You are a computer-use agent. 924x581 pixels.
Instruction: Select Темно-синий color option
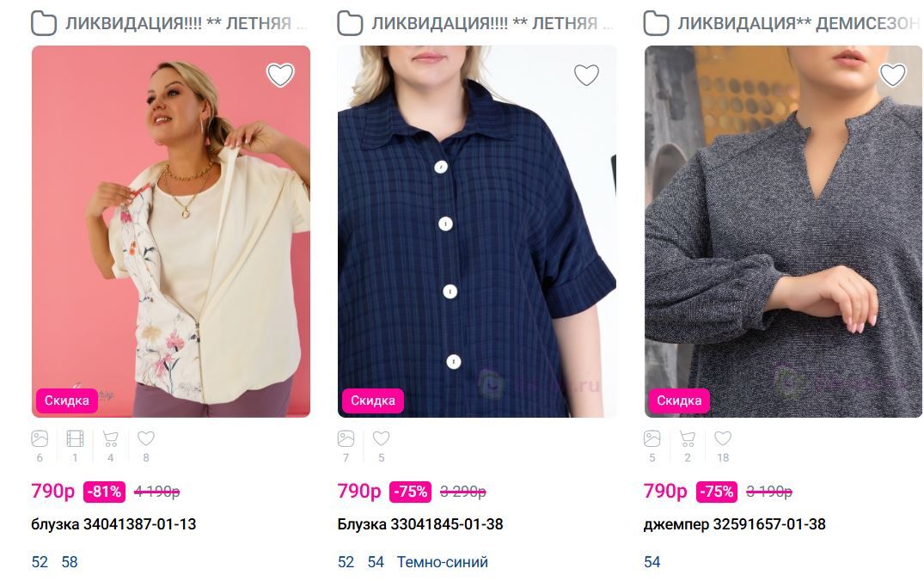tap(442, 562)
